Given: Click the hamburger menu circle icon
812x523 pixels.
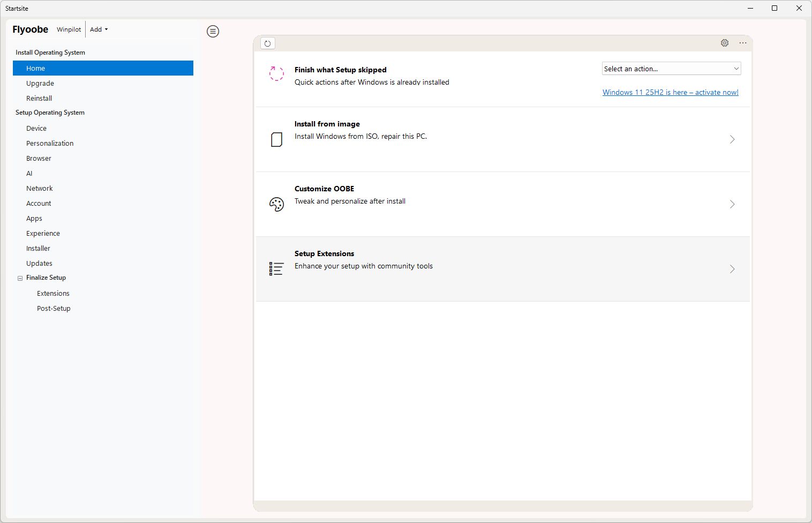Looking at the screenshot, I should point(213,32).
